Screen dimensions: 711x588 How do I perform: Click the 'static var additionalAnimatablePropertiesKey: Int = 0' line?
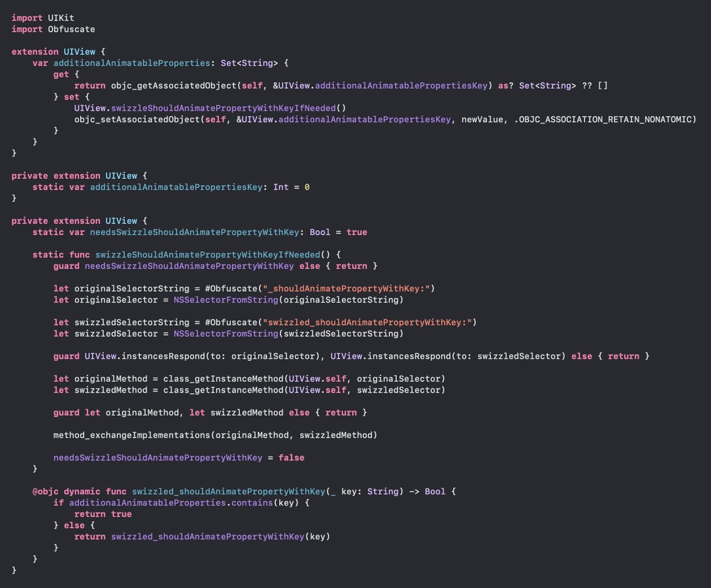pos(171,187)
